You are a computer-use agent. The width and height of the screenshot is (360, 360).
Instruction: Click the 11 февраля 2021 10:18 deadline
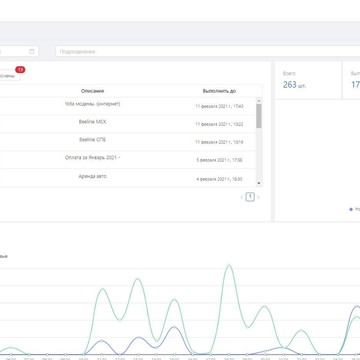(219, 142)
